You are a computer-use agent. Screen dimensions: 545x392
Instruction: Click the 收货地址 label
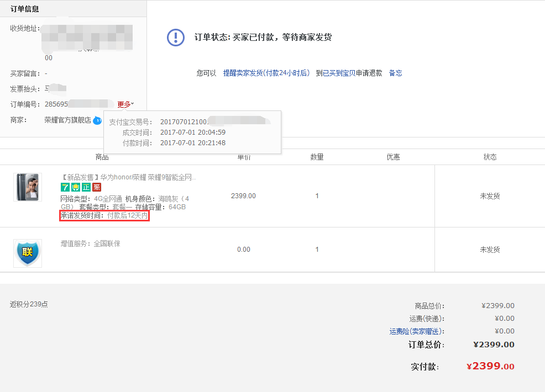25,29
